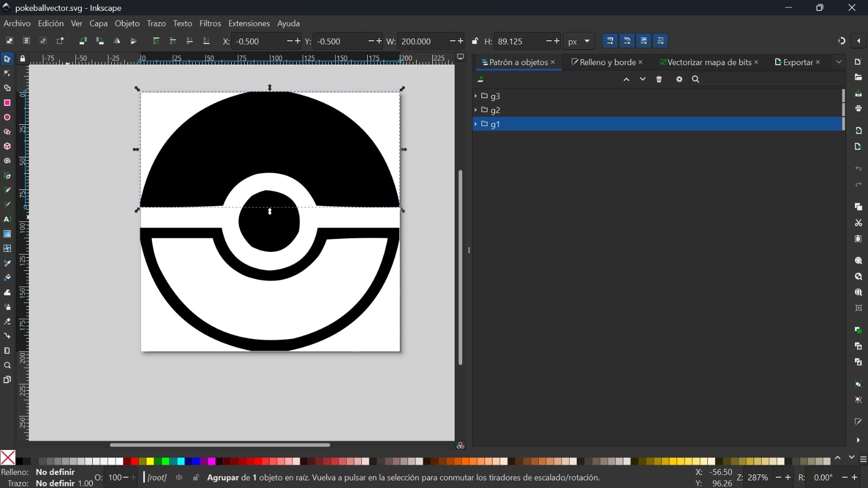Flip selection horizontally
The height and width of the screenshot is (488, 868).
coord(117,41)
